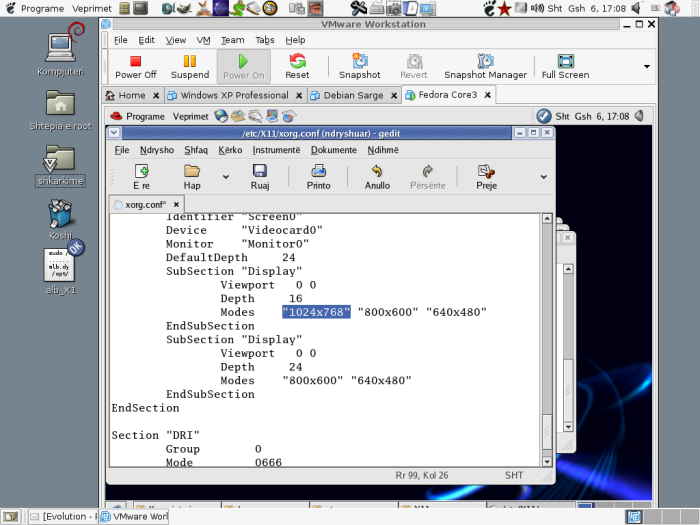Image resolution: width=700 pixels, height=525 pixels.
Task: Open the Koshi trash icon
Action: (60, 220)
